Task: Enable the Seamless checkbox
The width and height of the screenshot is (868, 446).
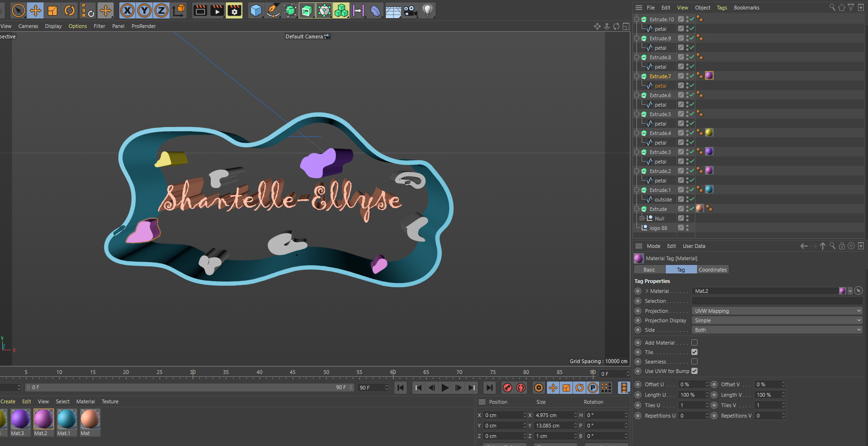Action: point(694,362)
